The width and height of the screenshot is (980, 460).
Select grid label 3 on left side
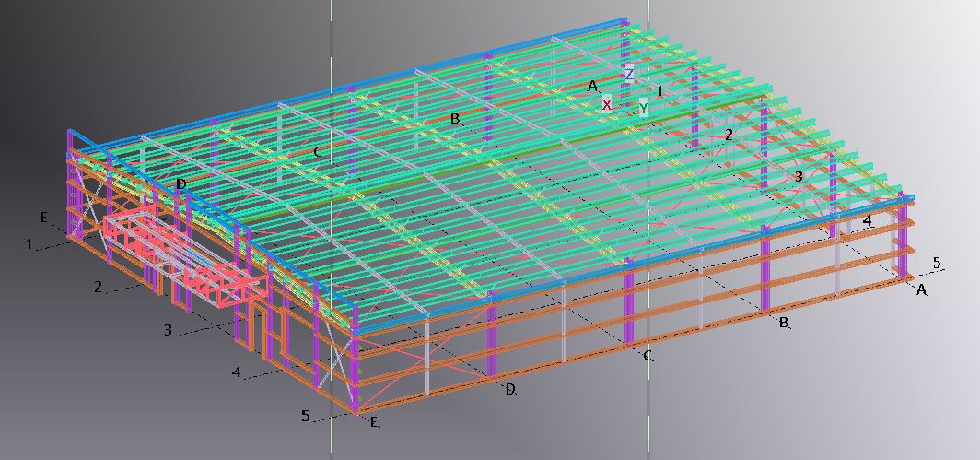168,329
